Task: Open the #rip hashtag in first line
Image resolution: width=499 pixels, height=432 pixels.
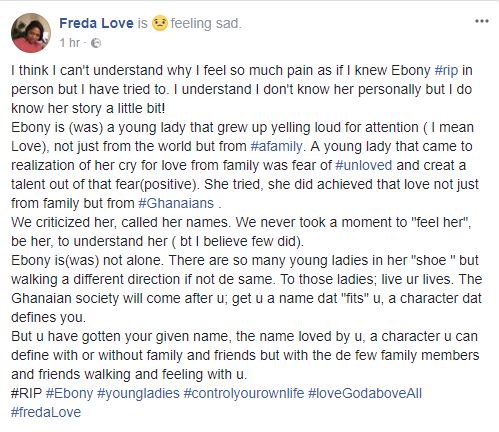Action: [446, 71]
